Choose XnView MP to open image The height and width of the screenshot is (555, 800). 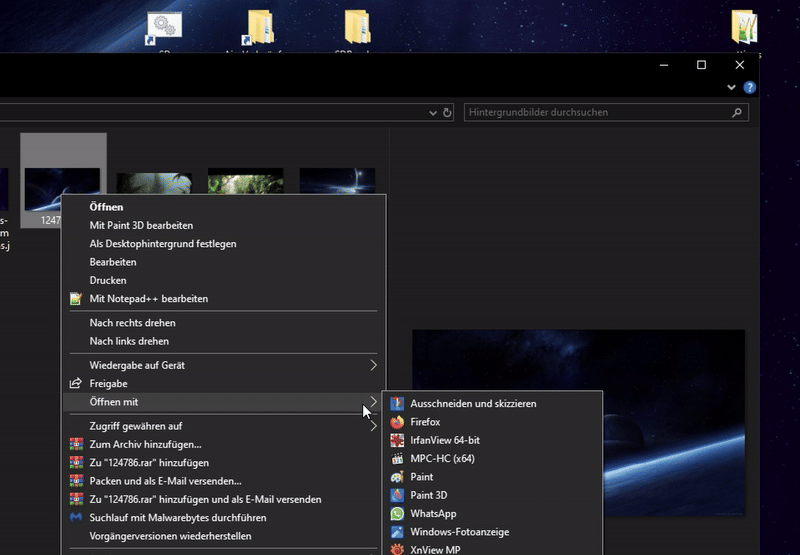pos(434,549)
